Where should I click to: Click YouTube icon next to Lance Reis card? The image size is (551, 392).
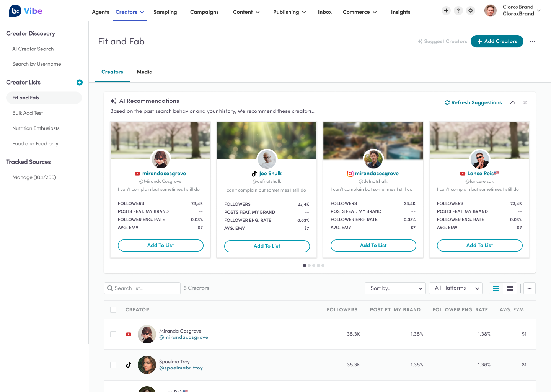pos(463,174)
